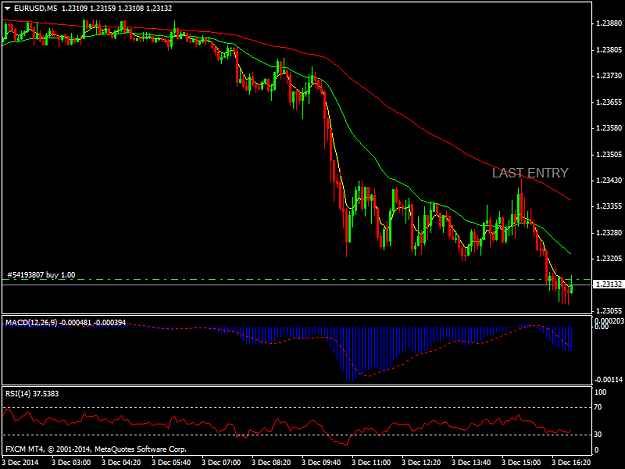This screenshot has width=625, height=469.
Task: Click the RSI scale level 100
Action: 600,392
